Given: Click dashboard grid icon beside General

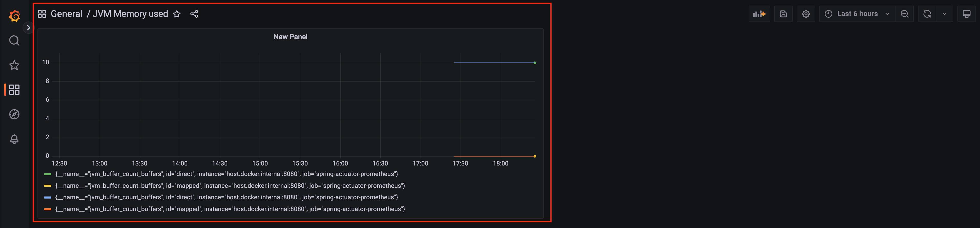Looking at the screenshot, I should 42,14.
